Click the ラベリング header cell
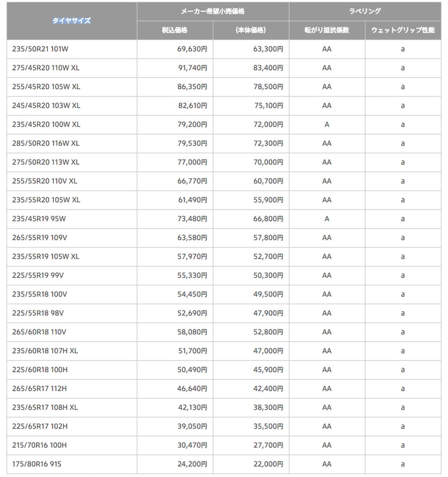448x477 pixels. click(365, 11)
